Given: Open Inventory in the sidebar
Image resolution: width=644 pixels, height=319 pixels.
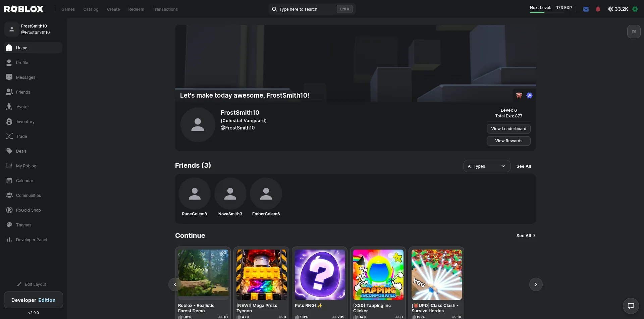Looking at the screenshot, I should tap(33, 121).
